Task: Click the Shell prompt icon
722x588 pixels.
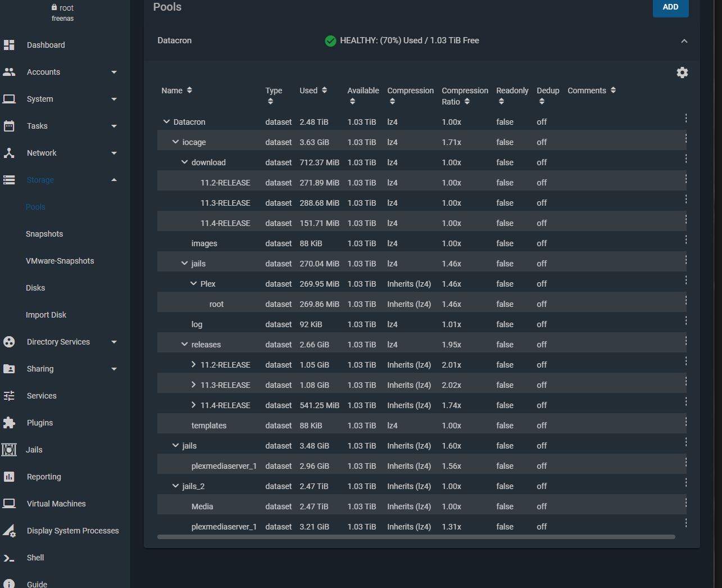Action: [x=9, y=558]
